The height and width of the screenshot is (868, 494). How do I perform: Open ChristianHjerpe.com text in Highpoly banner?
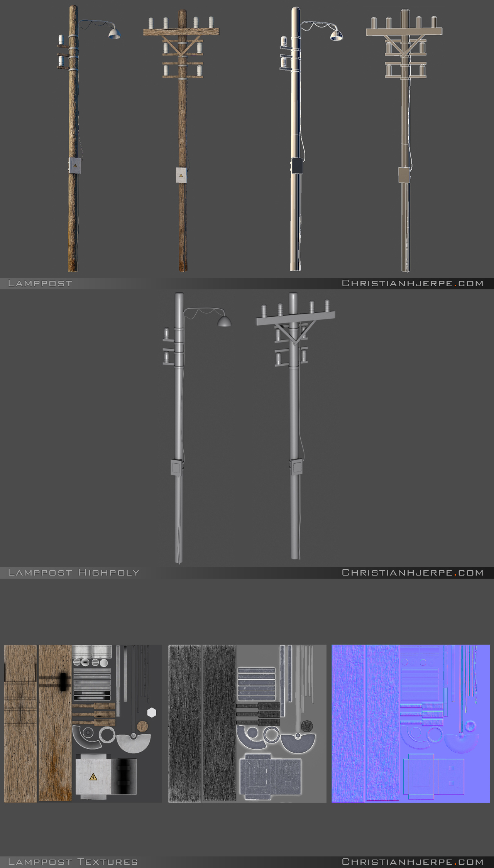(x=413, y=573)
